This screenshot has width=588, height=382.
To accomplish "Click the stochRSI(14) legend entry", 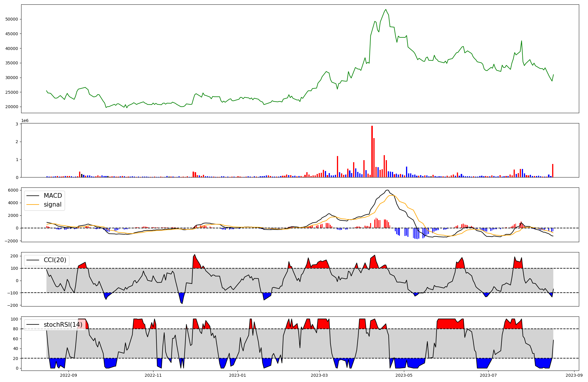I will pos(63,325).
